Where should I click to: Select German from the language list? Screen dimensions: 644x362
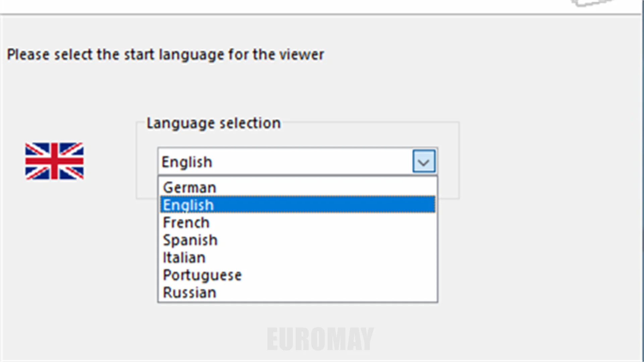tap(190, 187)
